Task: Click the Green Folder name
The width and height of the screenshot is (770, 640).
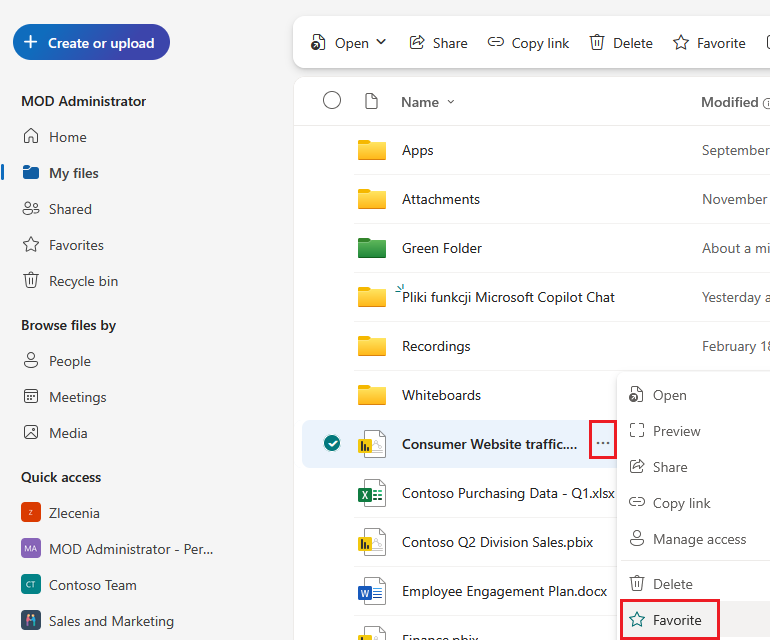Action: coord(441,248)
